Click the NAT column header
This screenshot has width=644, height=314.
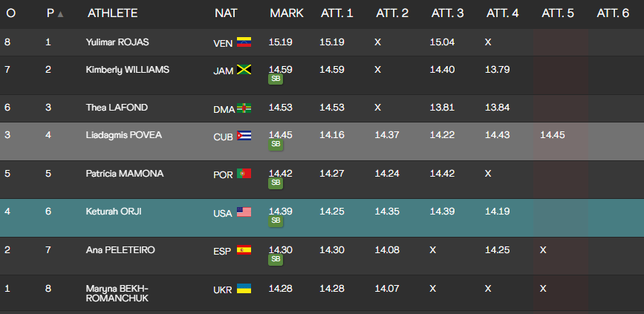pyautogui.click(x=226, y=13)
